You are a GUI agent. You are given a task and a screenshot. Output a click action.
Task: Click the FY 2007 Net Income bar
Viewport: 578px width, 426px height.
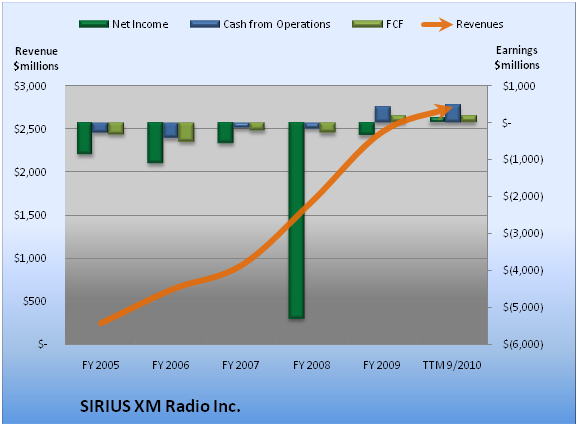226,132
